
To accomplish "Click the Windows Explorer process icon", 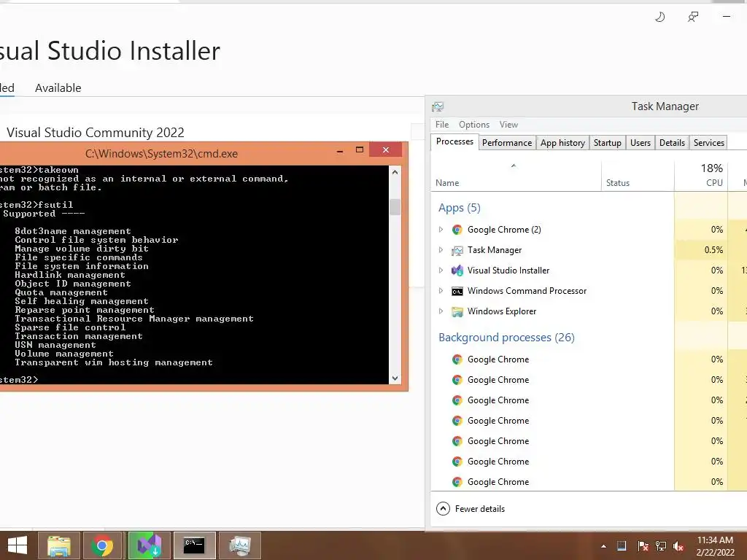I will 457,311.
